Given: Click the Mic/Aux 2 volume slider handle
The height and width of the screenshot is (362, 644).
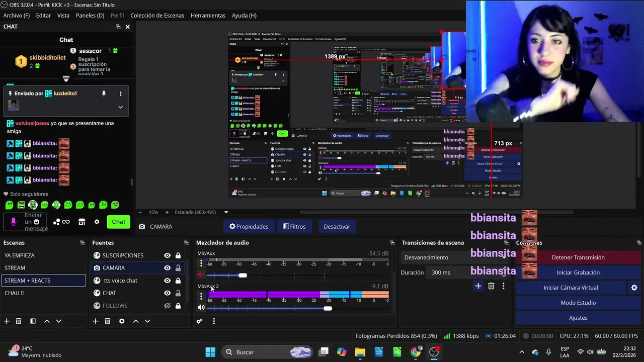Looking at the screenshot, I should tap(328, 308).
